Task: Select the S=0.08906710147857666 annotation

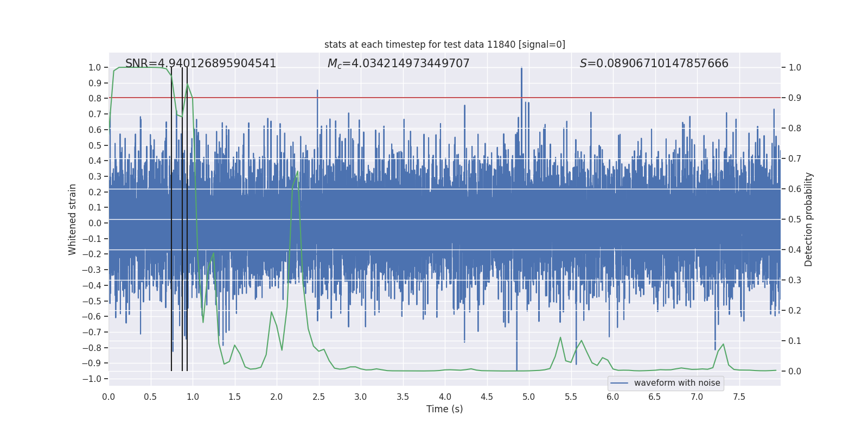Action: tap(654, 63)
